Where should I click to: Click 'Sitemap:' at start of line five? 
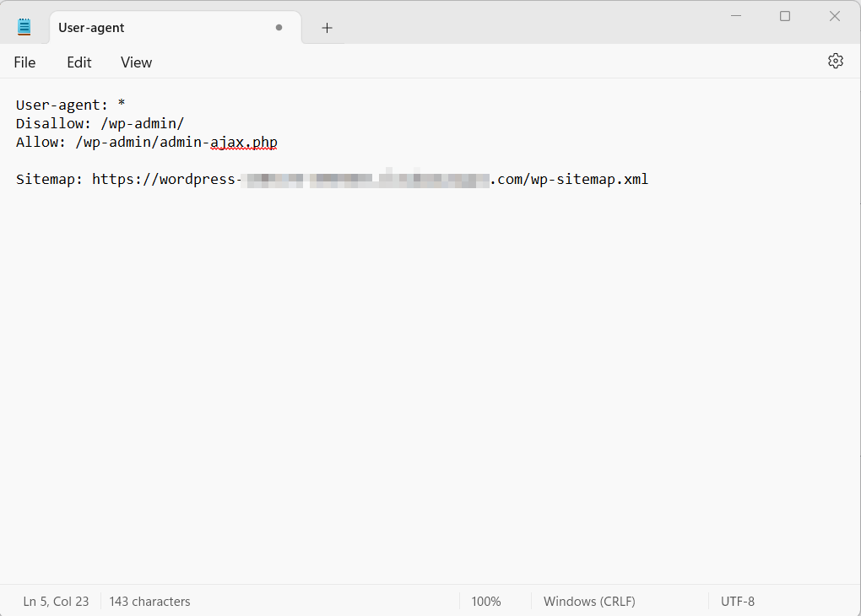[50, 180]
